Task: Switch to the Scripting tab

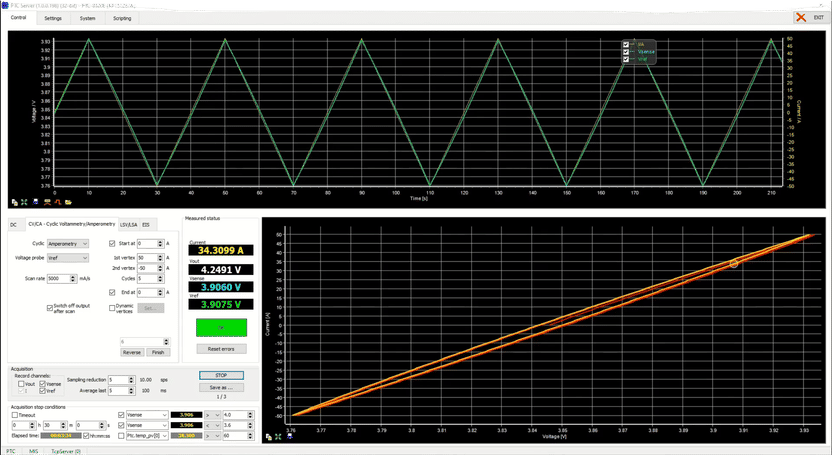Action: (x=122, y=18)
